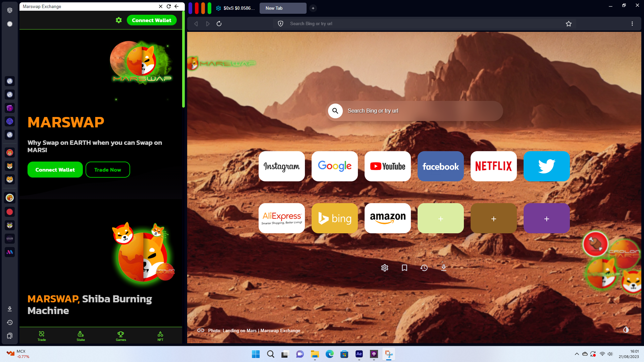The width and height of the screenshot is (644, 362).
Task: Open the Photo: Landing on Mars link
Action: point(254,330)
